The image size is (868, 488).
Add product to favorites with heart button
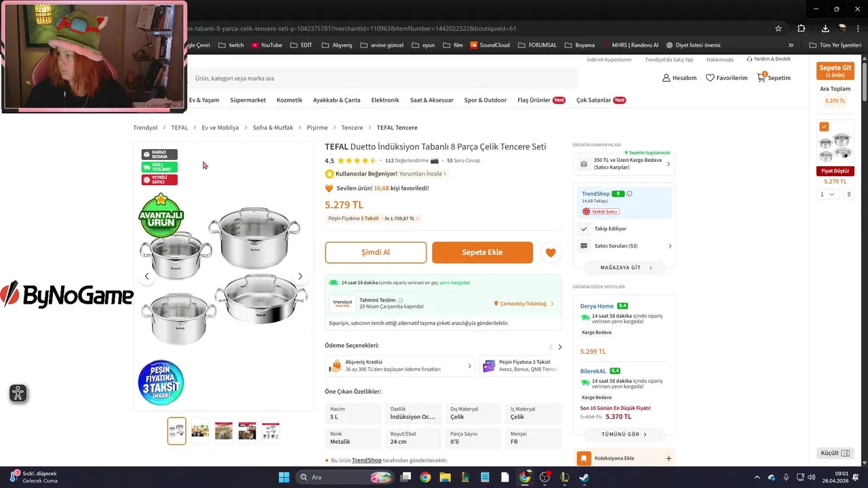pyautogui.click(x=551, y=253)
